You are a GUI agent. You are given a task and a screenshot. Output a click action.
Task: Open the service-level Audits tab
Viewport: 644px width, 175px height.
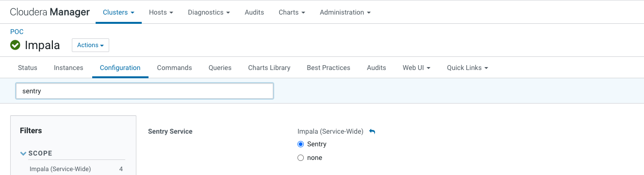pyautogui.click(x=377, y=68)
